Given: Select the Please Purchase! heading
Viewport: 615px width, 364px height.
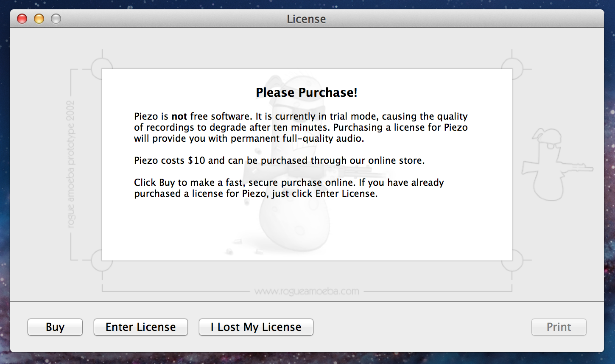Looking at the screenshot, I should tap(307, 92).
